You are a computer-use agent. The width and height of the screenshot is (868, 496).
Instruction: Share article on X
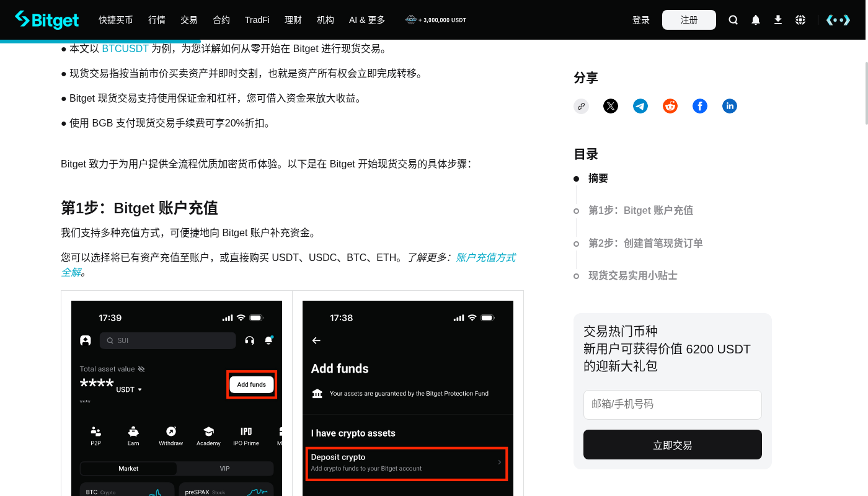(x=611, y=106)
